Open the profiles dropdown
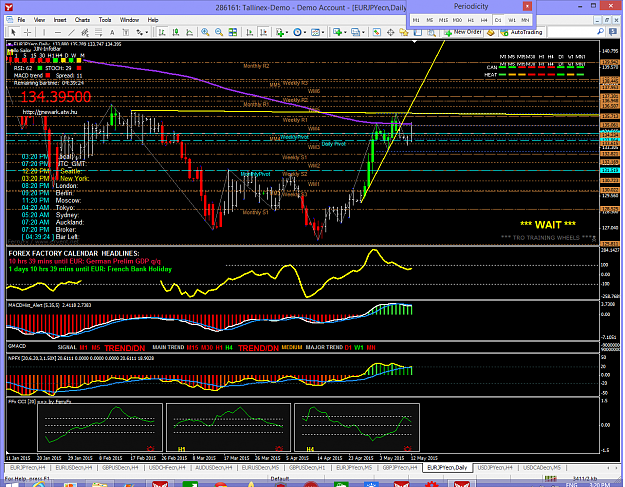625x487 pixels. (x=358, y=32)
